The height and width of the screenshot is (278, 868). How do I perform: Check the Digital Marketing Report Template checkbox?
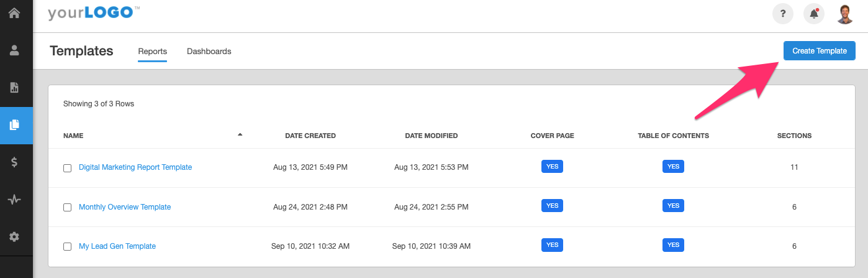click(x=68, y=168)
